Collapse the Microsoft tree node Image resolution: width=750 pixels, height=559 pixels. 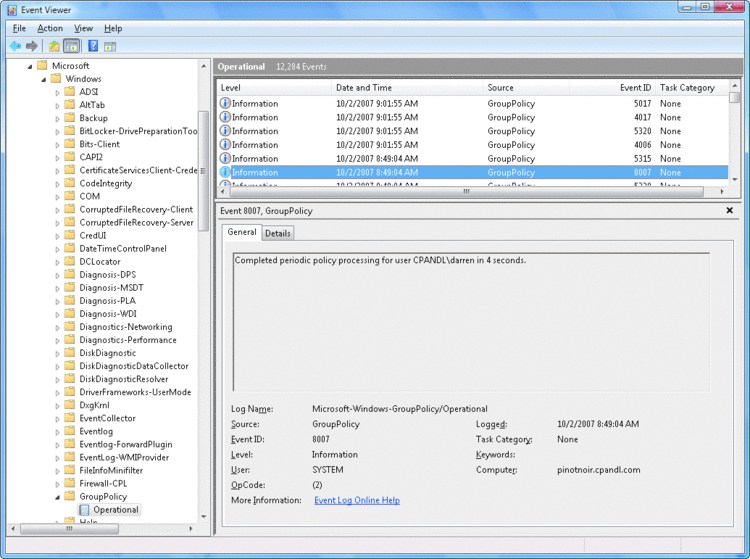pos(30,66)
